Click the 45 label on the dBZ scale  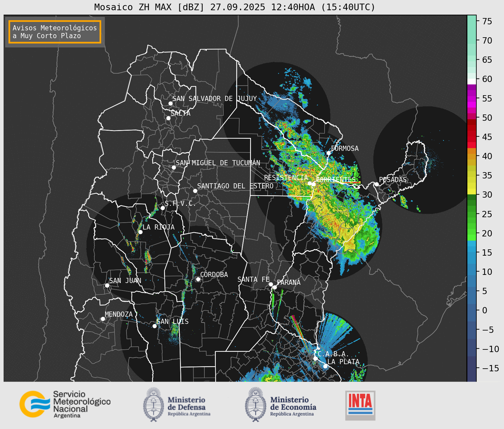[487, 137]
